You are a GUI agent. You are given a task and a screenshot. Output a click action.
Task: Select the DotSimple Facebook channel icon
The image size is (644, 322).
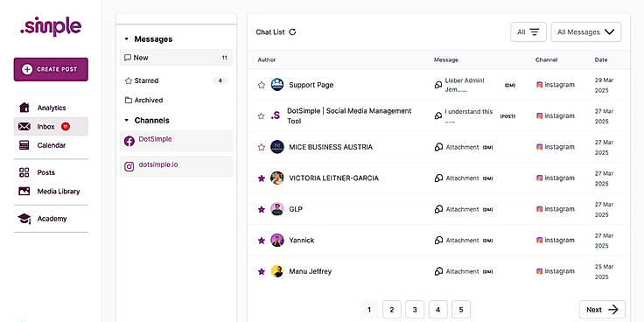(129, 141)
